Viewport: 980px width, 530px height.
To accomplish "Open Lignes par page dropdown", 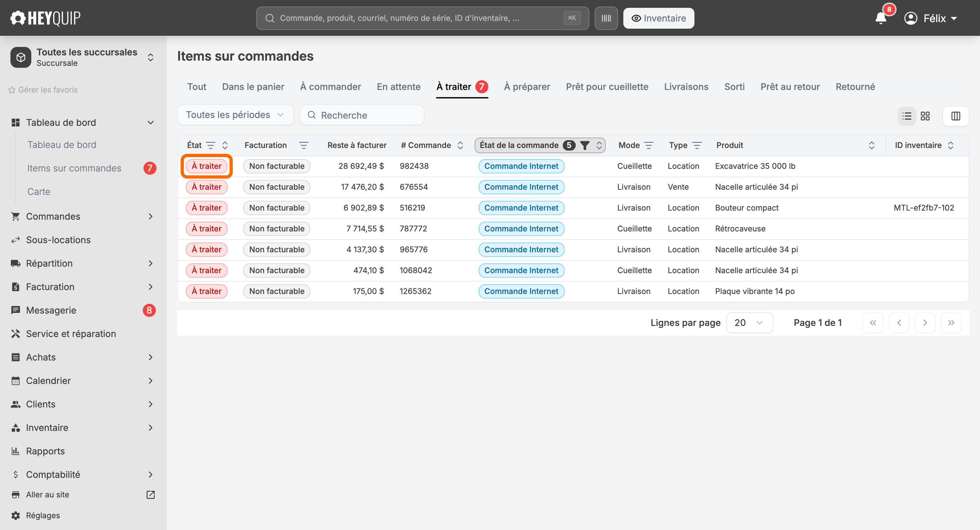I will [749, 323].
